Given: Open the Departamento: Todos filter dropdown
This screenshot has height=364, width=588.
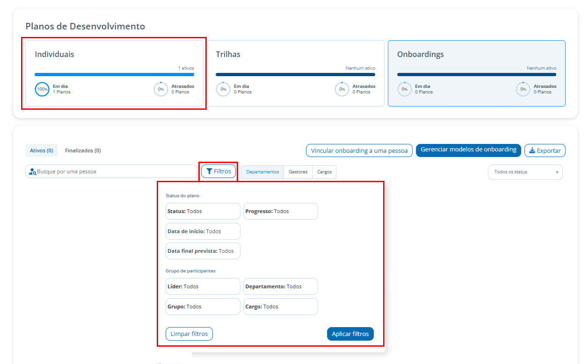Looking at the screenshot, I should coord(281,286).
